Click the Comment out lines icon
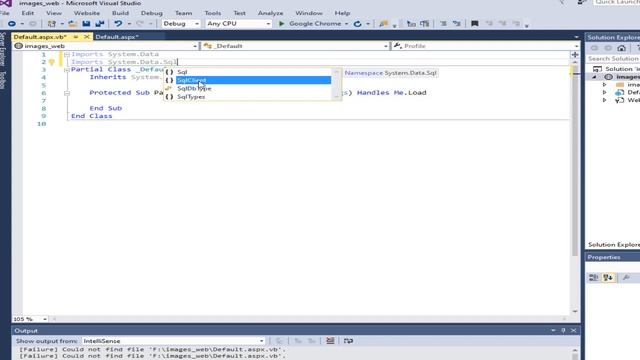Screen dimensions: 640x360 tap(443, 24)
